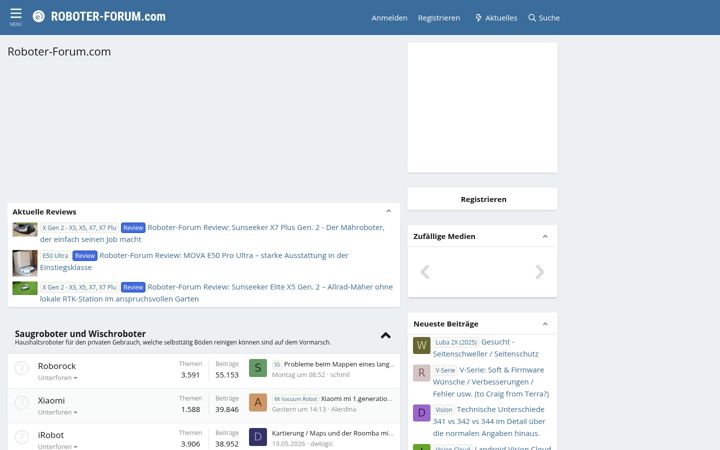Open the purple D avatar in Neueste Beiträge
The image size is (720, 450).
422,413
